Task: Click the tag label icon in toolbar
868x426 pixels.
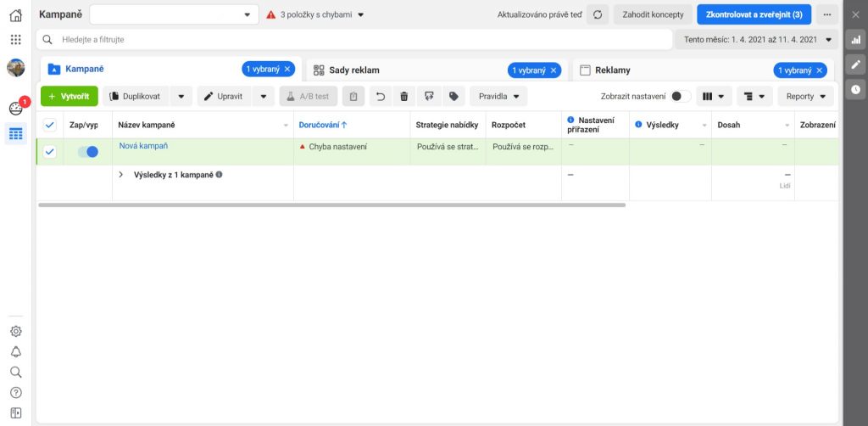Action: [453, 97]
